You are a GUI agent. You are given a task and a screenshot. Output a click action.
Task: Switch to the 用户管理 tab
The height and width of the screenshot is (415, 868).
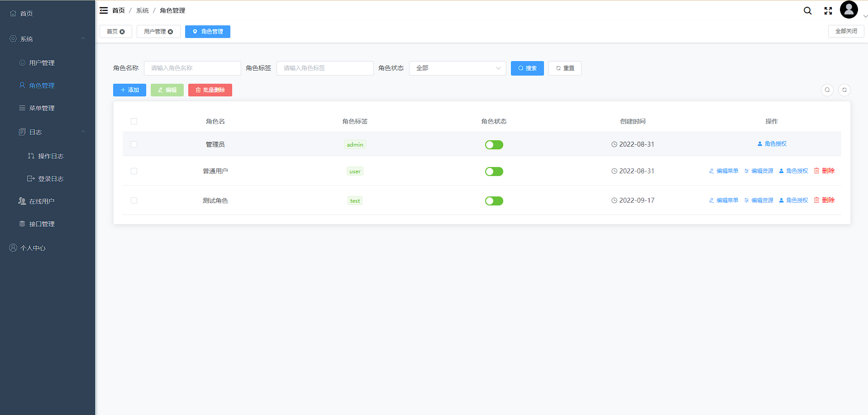155,31
